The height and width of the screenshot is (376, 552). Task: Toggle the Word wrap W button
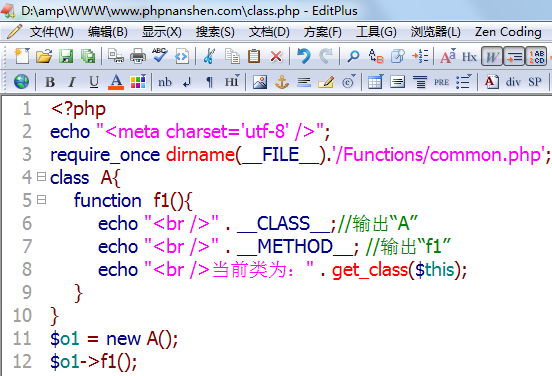pos(492,56)
